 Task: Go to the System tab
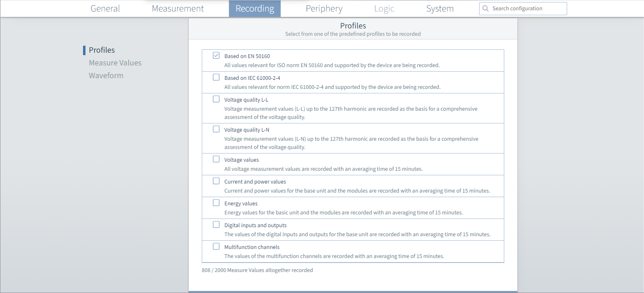[439, 8]
